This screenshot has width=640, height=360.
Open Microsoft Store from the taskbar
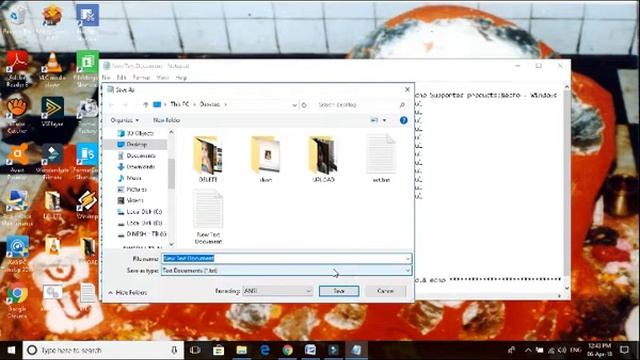[x=218, y=350]
